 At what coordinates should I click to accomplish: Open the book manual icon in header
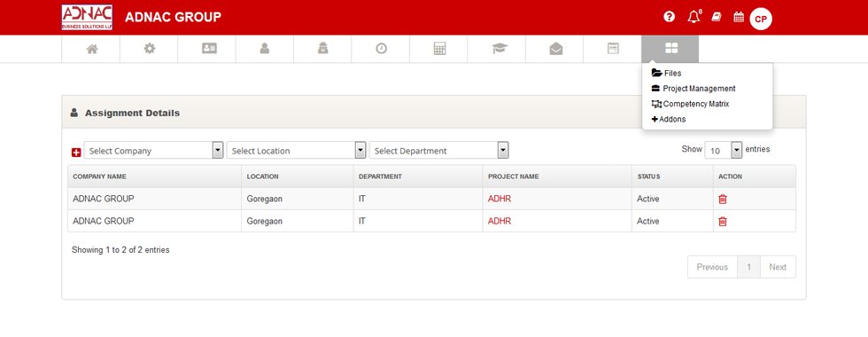[717, 17]
